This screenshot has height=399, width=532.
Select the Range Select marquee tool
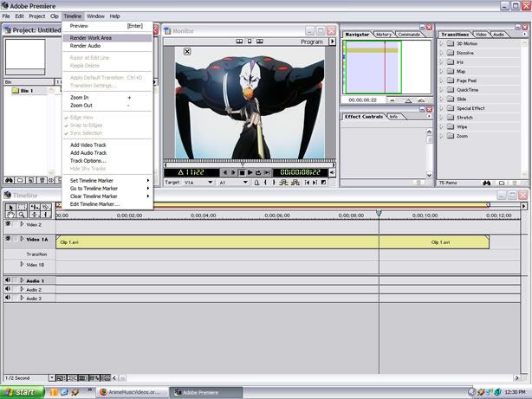[x=22, y=207]
